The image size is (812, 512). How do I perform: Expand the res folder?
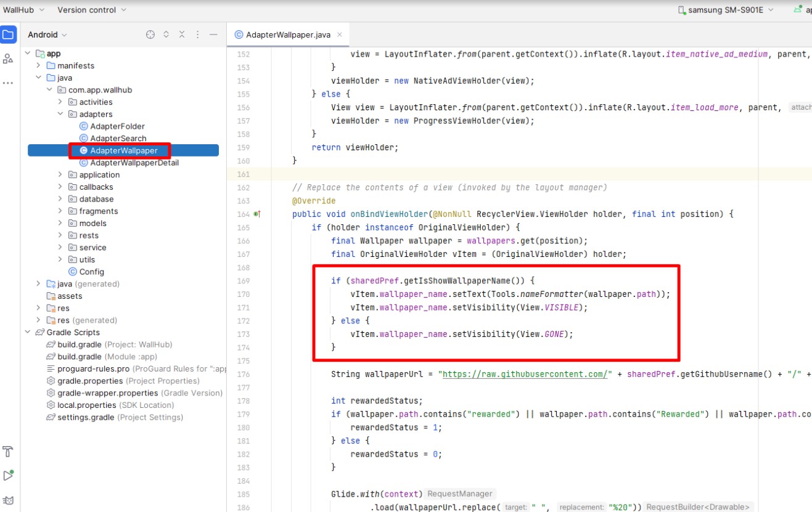38,308
